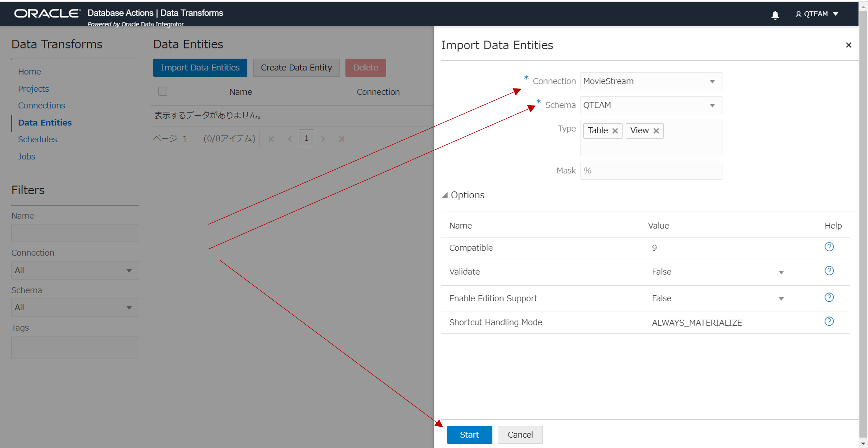
Task: Remove the Table type tag
Action: tap(615, 131)
